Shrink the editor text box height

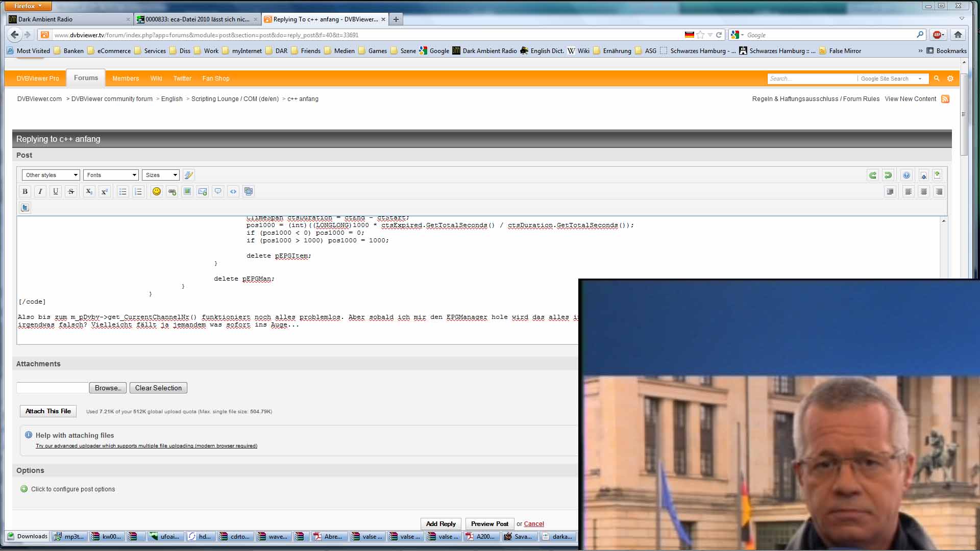pos(924,175)
